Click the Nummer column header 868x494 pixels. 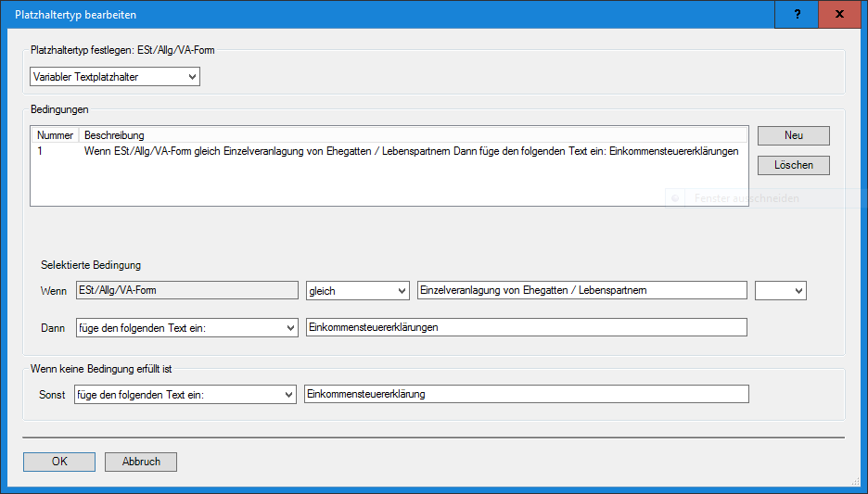(x=55, y=135)
